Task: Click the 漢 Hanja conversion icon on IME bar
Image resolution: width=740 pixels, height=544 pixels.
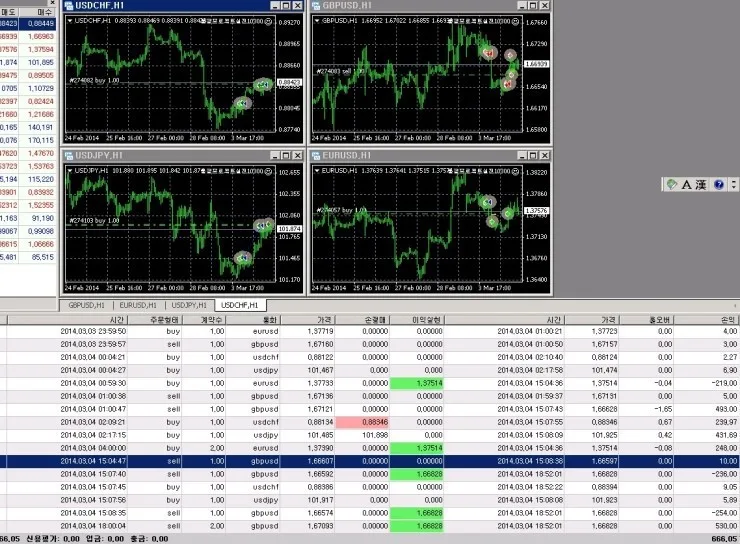Action: 701,184
